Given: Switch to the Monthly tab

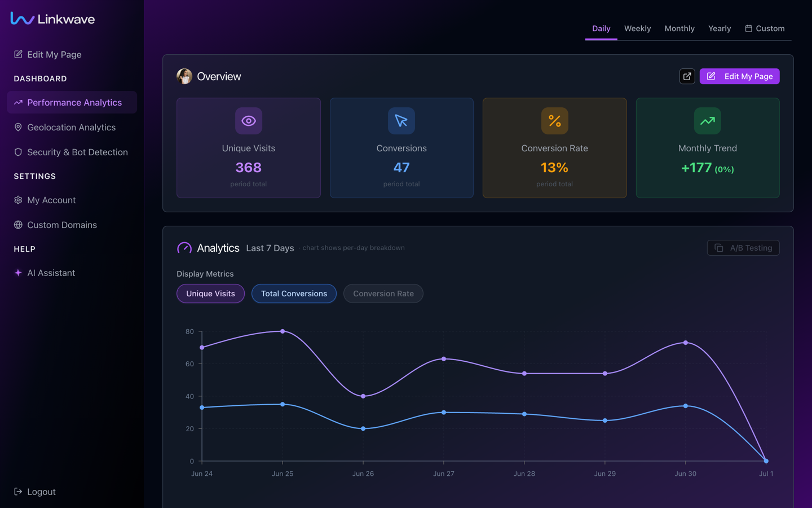Looking at the screenshot, I should point(679,28).
